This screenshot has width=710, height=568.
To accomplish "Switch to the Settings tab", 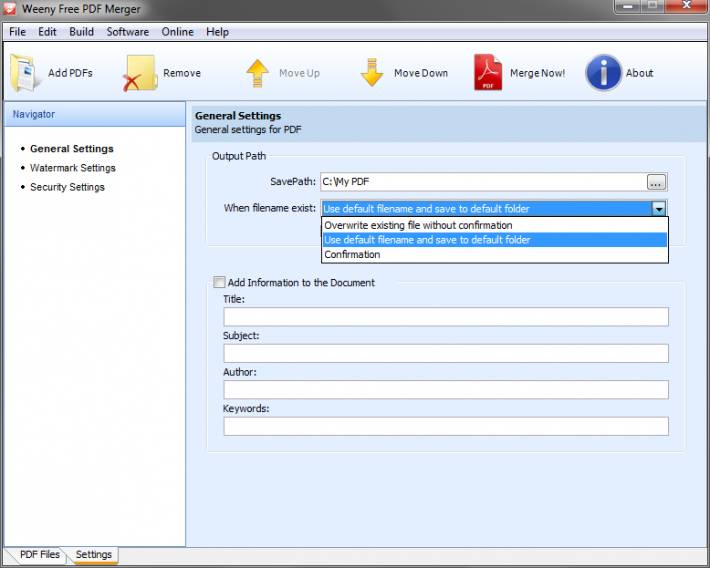I will point(94,554).
